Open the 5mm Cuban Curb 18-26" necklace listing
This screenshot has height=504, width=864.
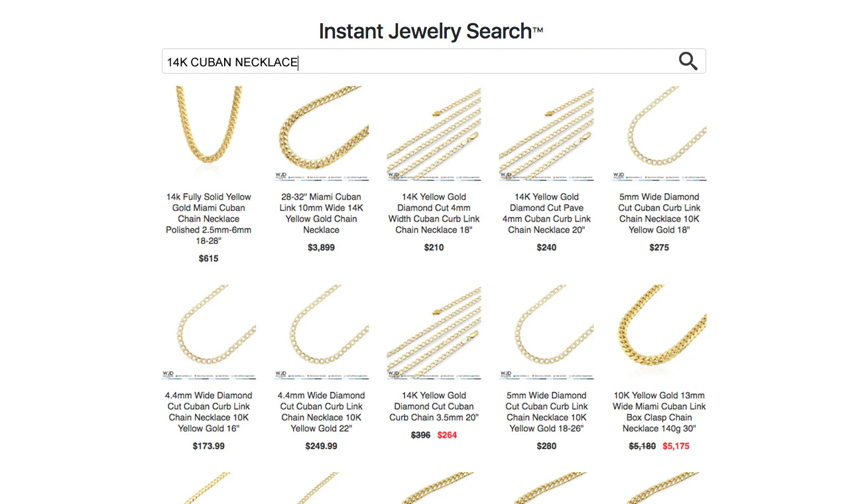[x=546, y=411]
